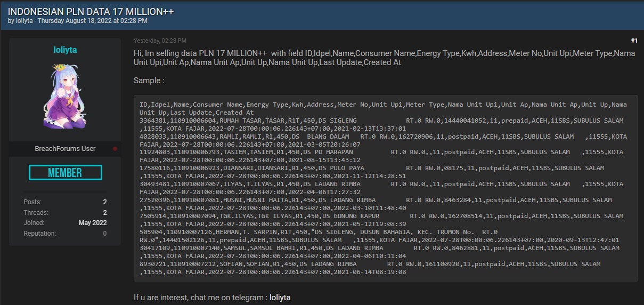Image resolution: width=644 pixels, height=305 pixels.
Task: Click the Reputation value 0
Action: click(105, 234)
